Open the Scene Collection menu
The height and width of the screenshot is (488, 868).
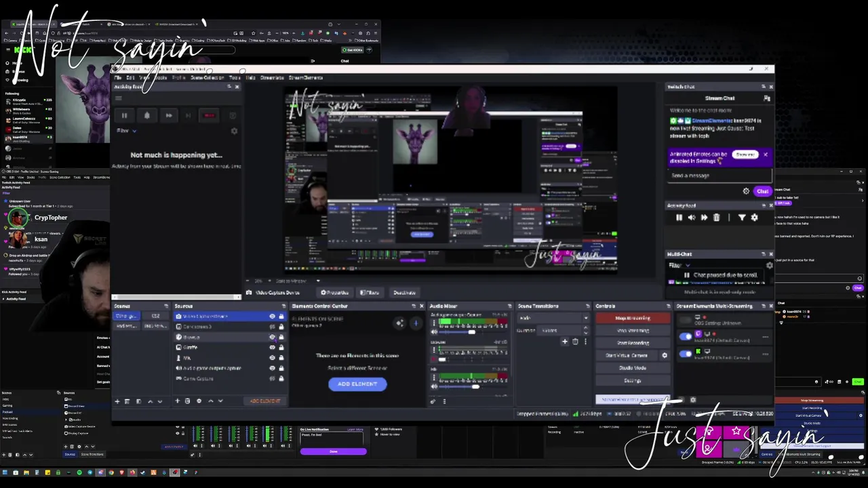tap(208, 77)
